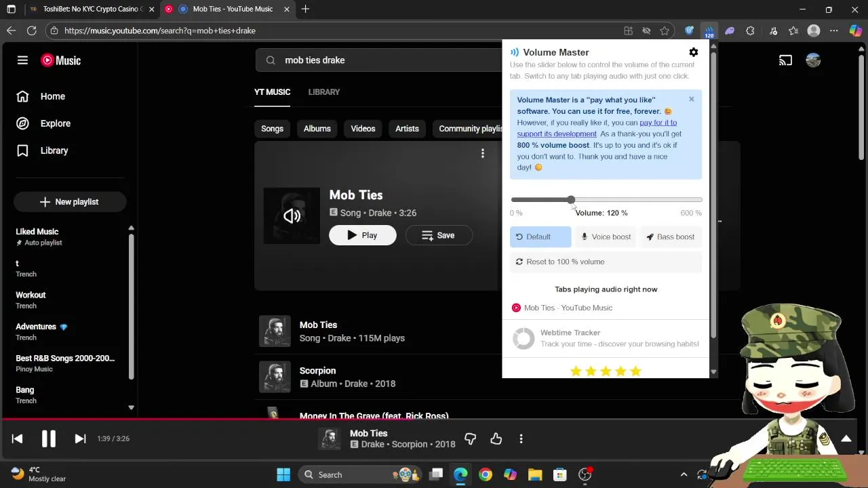Open Webtime Tracker promotion
The height and width of the screenshot is (488, 868).
tap(606, 338)
